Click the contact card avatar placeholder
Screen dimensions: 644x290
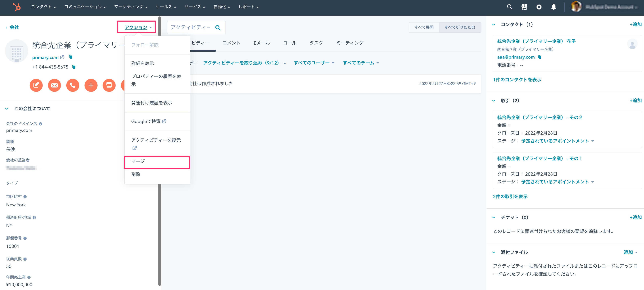[x=632, y=44]
